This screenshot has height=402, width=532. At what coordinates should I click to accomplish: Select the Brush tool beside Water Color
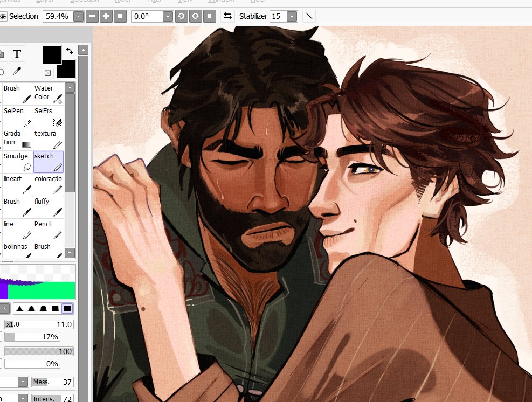(17, 94)
